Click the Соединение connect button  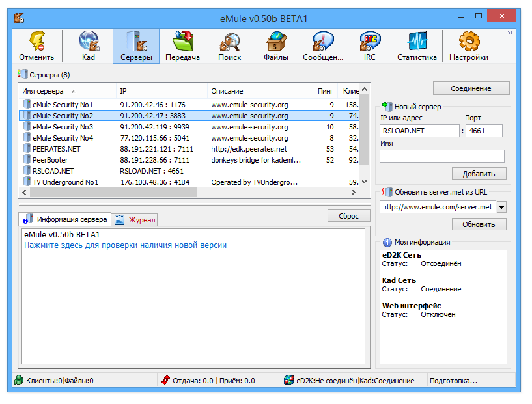[x=471, y=88]
